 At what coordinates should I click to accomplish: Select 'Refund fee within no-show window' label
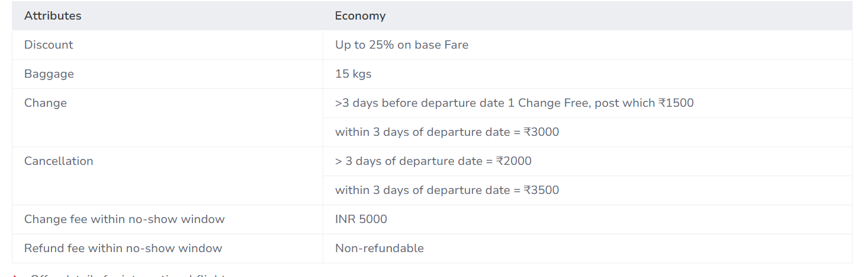[123, 249]
